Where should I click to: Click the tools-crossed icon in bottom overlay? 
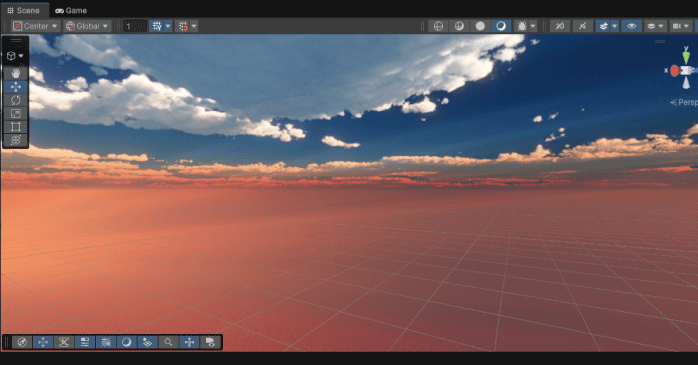(x=64, y=342)
